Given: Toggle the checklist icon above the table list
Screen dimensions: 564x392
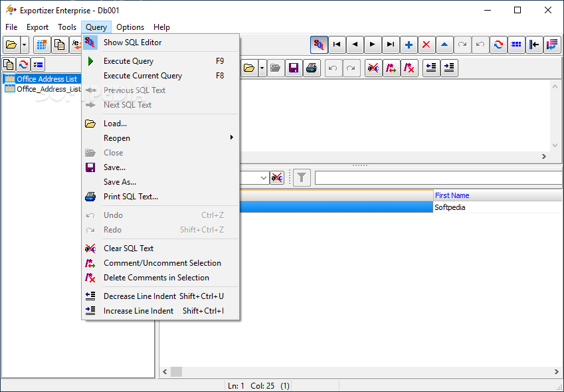Looking at the screenshot, I should point(38,64).
